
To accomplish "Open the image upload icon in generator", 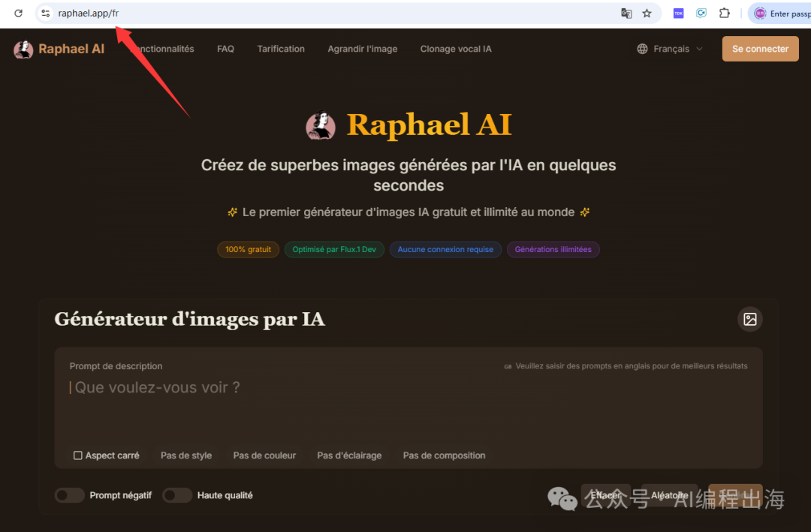I will coord(749,319).
